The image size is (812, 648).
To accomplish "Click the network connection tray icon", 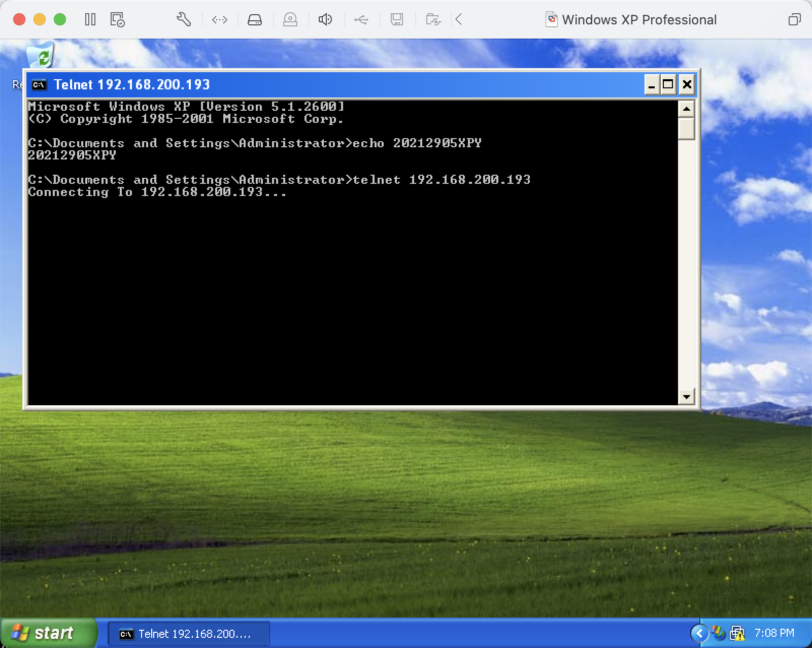I will click(737, 633).
